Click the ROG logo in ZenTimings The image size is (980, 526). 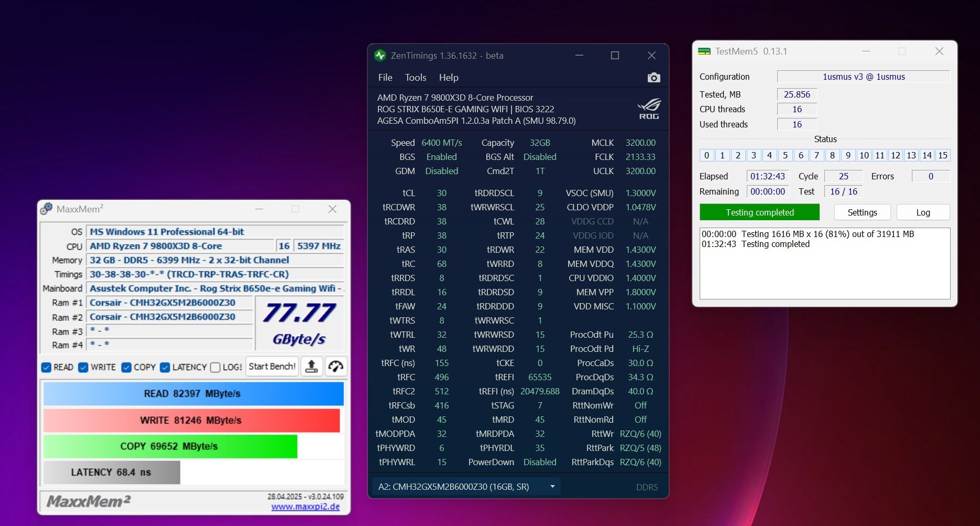point(649,109)
